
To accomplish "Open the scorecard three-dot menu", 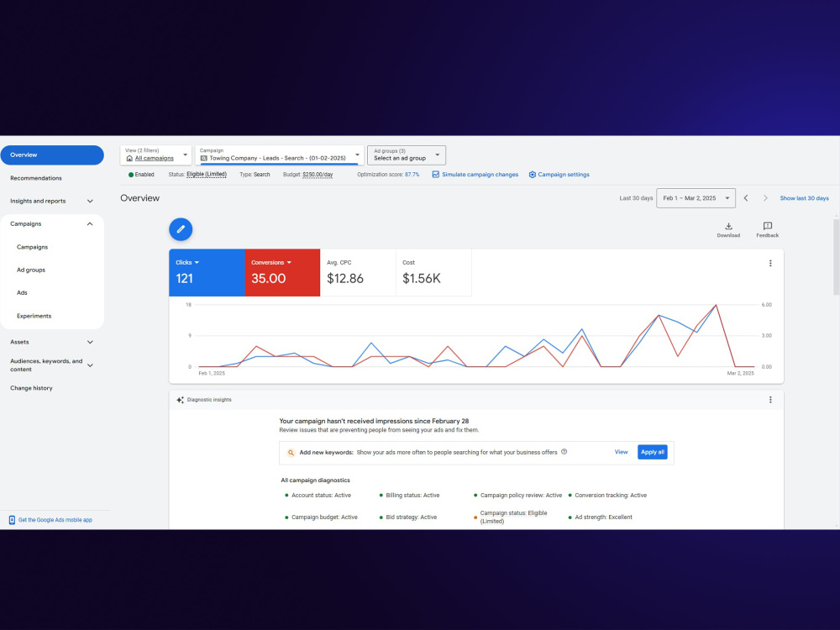I will pyautogui.click(x=770, y=263).
